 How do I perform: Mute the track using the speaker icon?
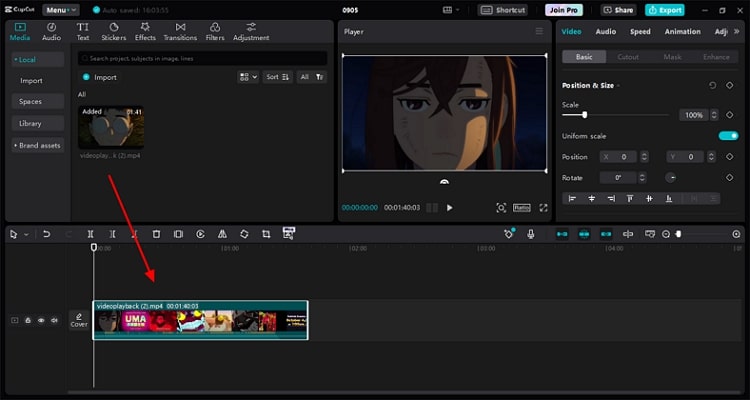(54, 320)
